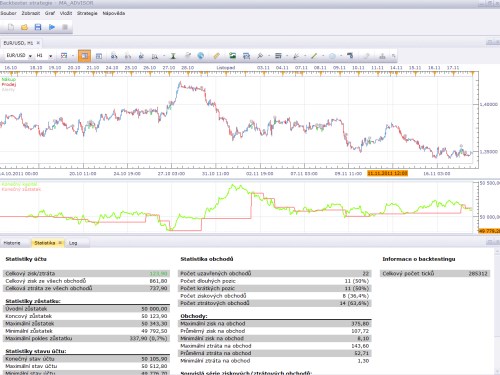Select the Maximální zisk na obchod row
Image resolution: width=500 pixels, height=375 pixels.
tap(275, 324)
